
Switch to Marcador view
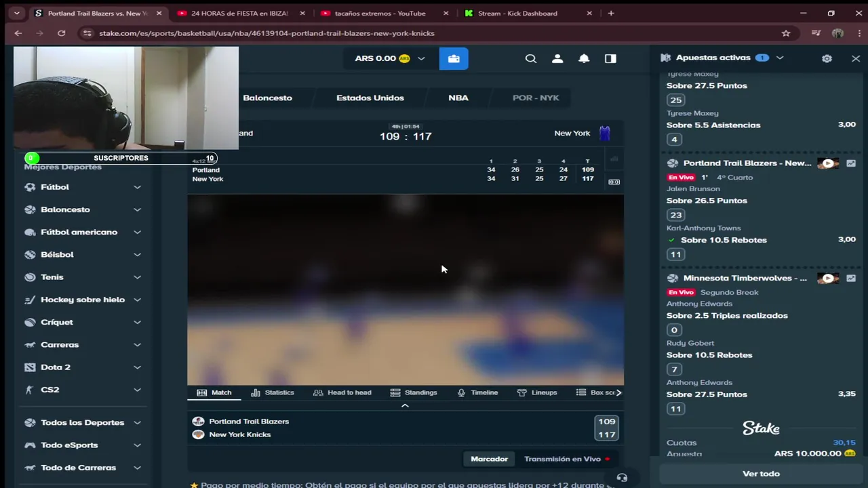(x=489, y=459)
